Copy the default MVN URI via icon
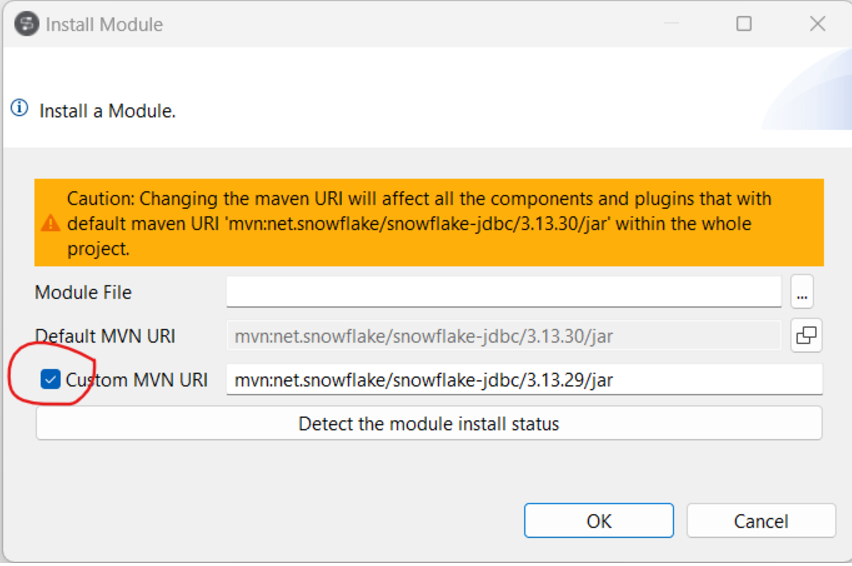This screenshot has height=566, width=852. pyautogui.click(x=806, y=336)
